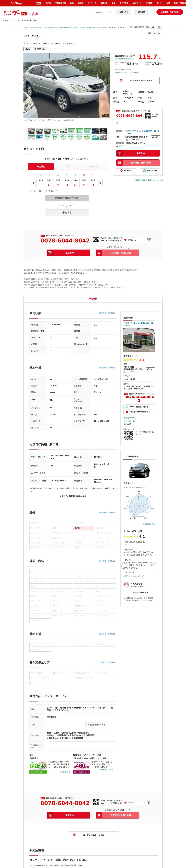Advance thumbnail strip with right arrow

pyautogui.click(x=109, y=133)
